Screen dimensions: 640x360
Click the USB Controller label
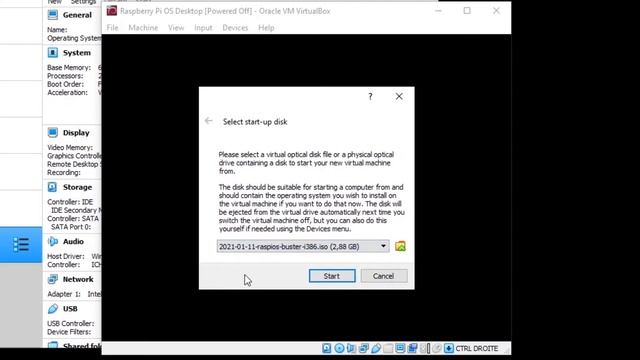pos(71,323)
